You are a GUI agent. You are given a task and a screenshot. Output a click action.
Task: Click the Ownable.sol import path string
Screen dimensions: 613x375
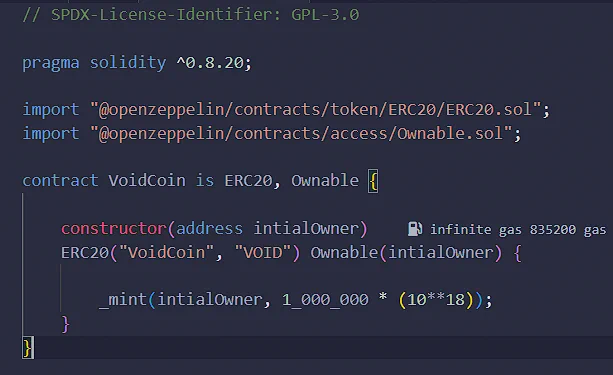(301, 134)
